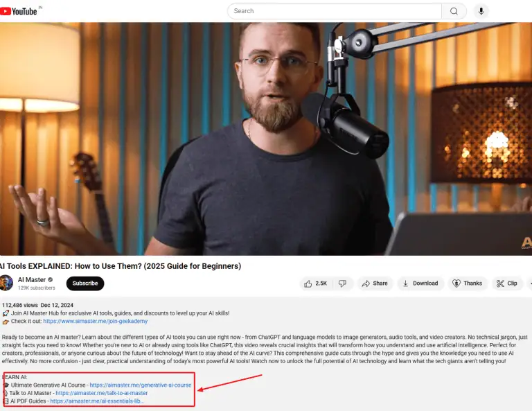
Task: Click the YouTube logo to go home
Action: click(x=18, y=11)
